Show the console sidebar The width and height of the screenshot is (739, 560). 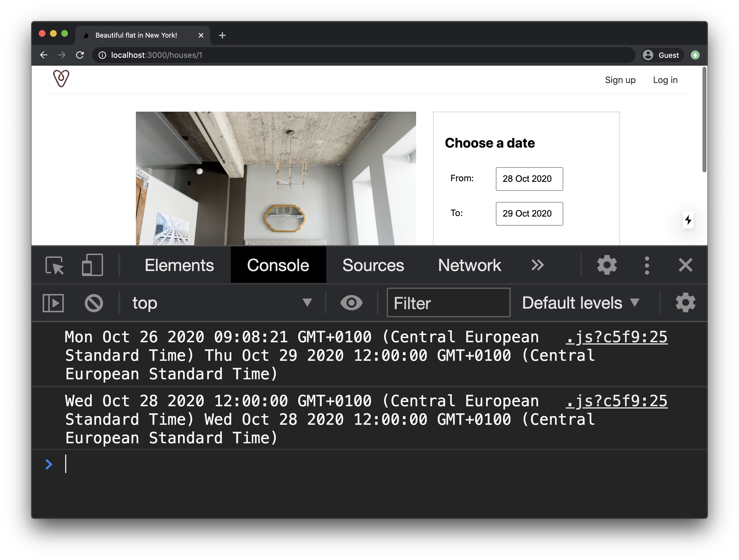point(53,303)
